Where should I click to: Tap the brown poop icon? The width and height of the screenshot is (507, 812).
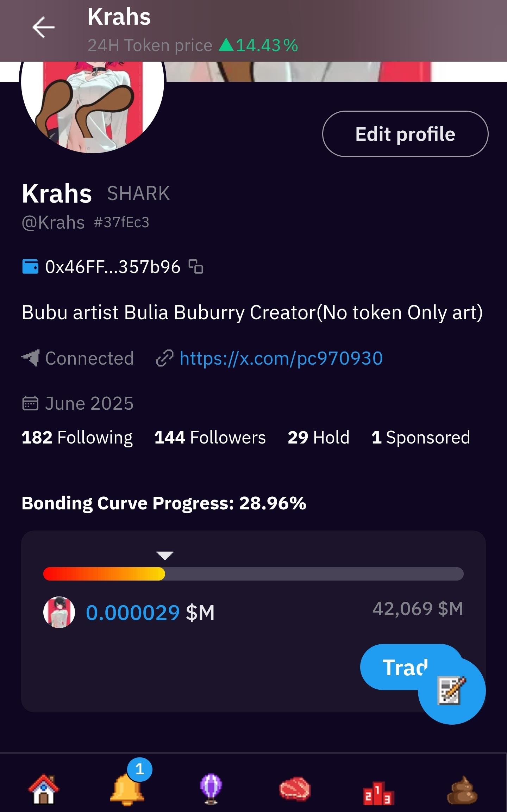(462, 790)
